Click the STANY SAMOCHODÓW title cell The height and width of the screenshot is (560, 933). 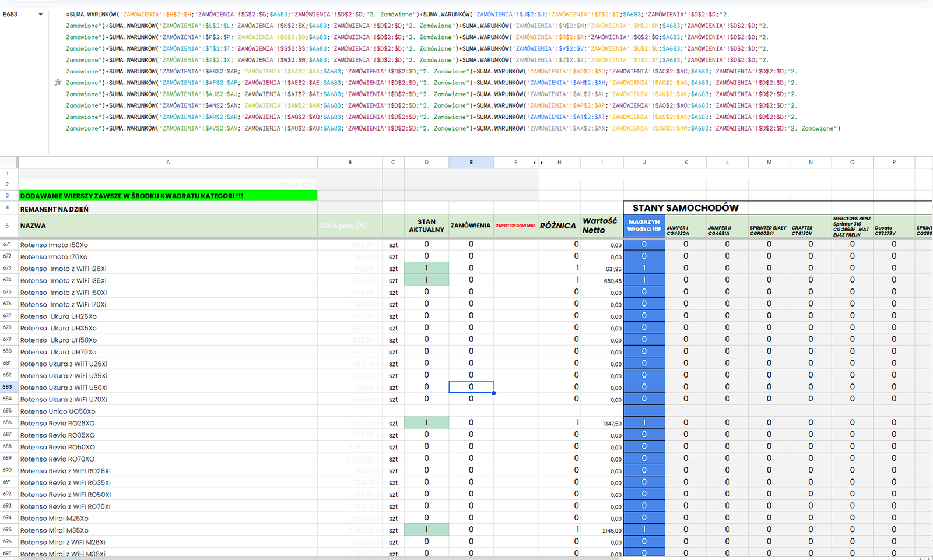pos(685,208)
